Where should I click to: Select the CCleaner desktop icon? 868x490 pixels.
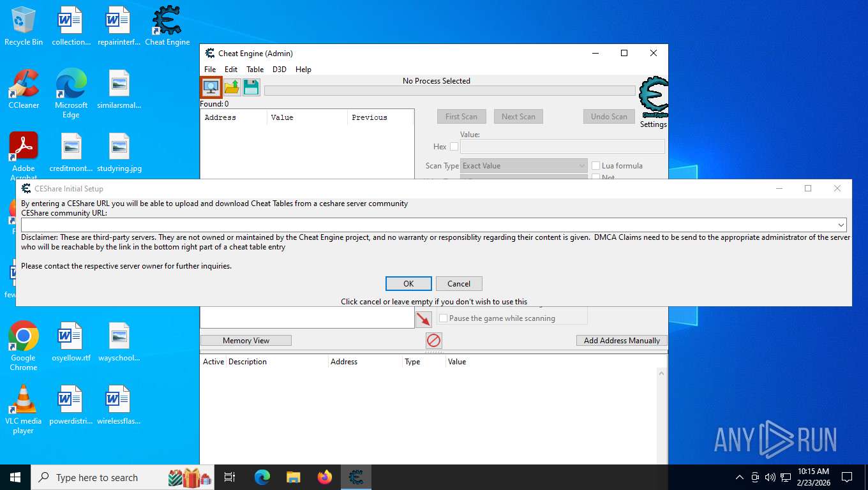pos(24,89)
